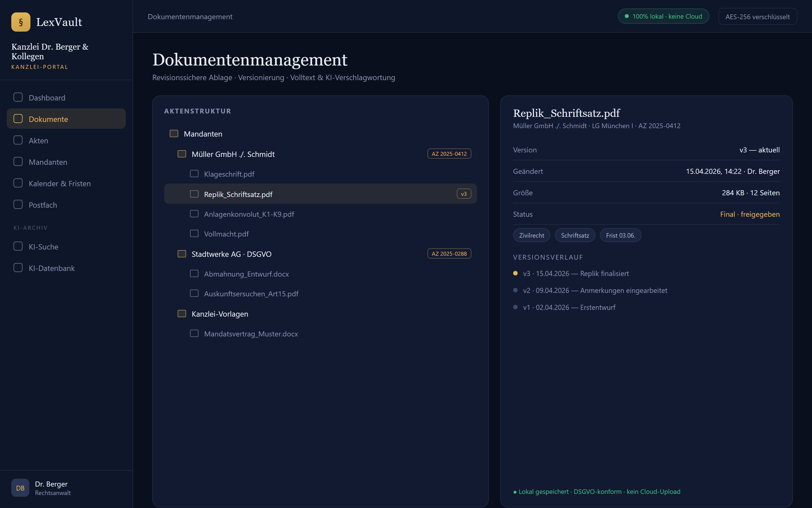Click the Mandanten sidebar icon
Screen dimensions: 812x508
coord(18,162)
